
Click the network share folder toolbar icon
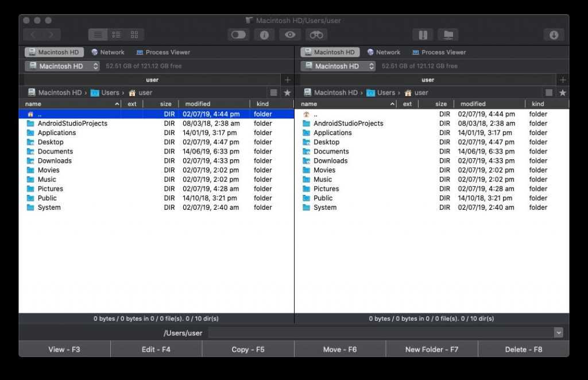[448, 35]
